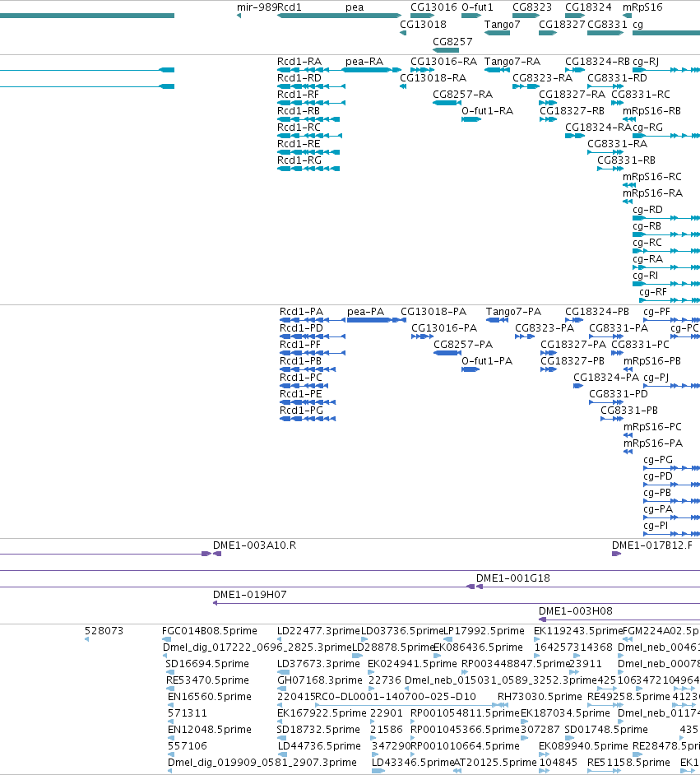Open the Tango7 gene label
700x775 pixels.
[503, 24]
